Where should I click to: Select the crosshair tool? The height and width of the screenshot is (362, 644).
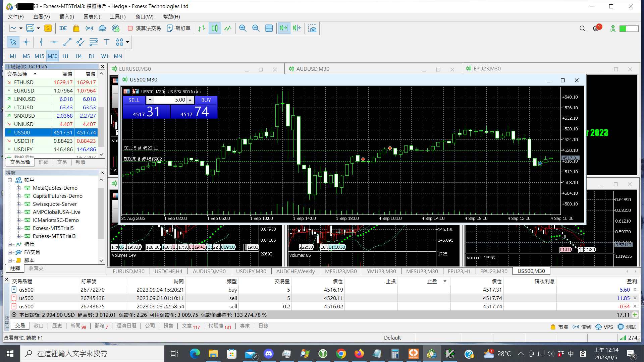click(26, 42)
